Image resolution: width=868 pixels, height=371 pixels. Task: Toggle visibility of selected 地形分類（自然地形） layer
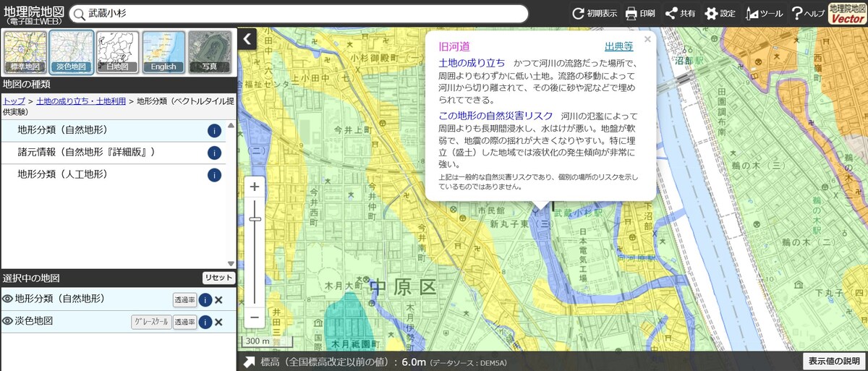[8, 299]
